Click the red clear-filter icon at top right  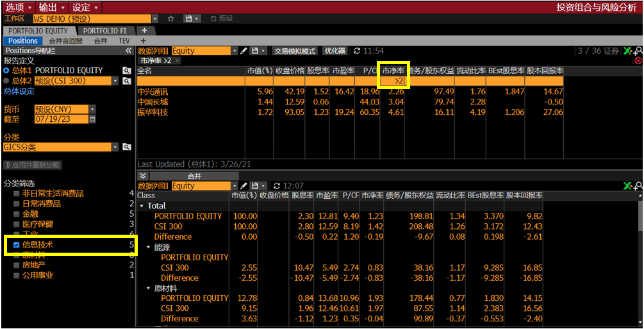[638, 61]
